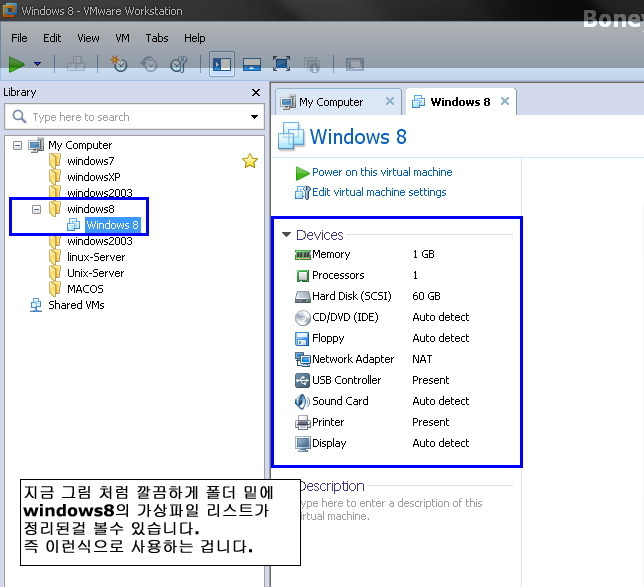Collapse the Devices section triangle
The width and height of the screenshot is (644, 587).
(286, 235)
